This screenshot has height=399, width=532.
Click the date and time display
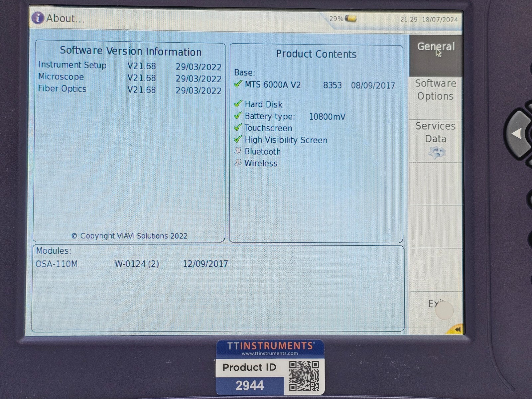429,19
